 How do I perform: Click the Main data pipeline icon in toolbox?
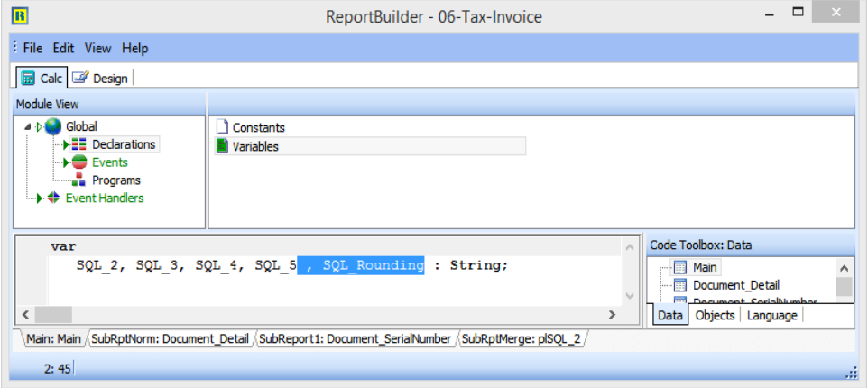[680, 267]
